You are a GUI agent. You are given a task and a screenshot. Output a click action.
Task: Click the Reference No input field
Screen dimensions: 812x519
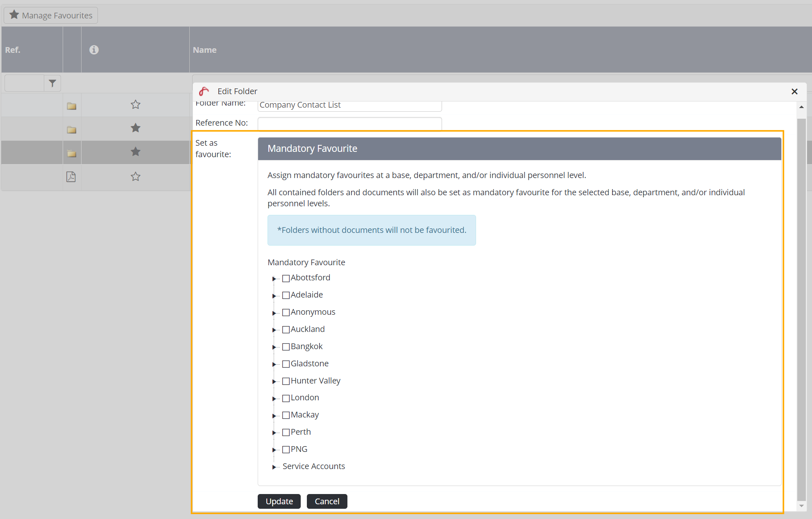pos(349,123)
